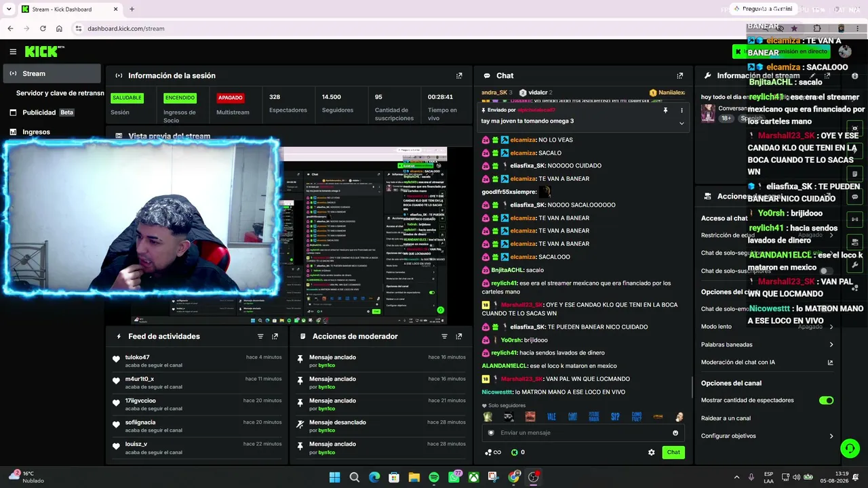
Task: Click user m4ur1t0_x in activity feed
Action: 139,379
